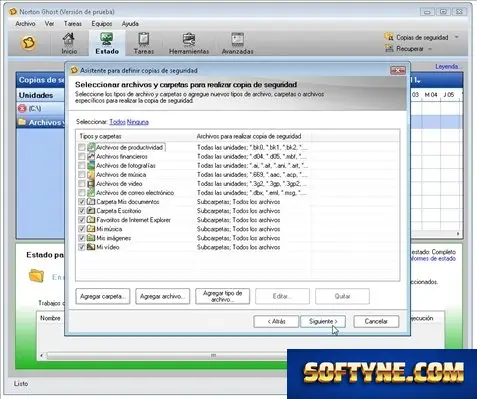Viewport: 477px width, 399px height.
Task: Click the yellow Norton Ghost logo icon
Action: tap(29, 43)
